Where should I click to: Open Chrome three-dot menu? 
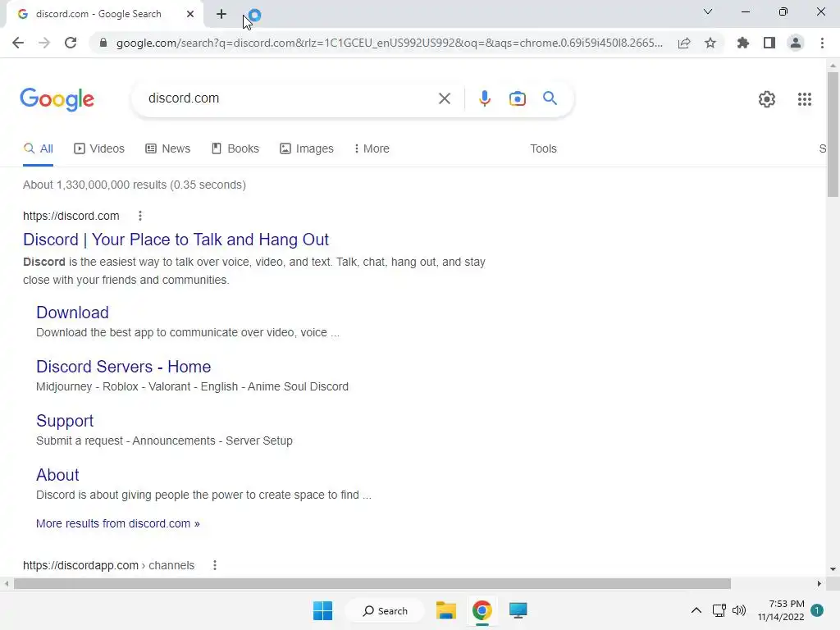(x=822, y=43)
